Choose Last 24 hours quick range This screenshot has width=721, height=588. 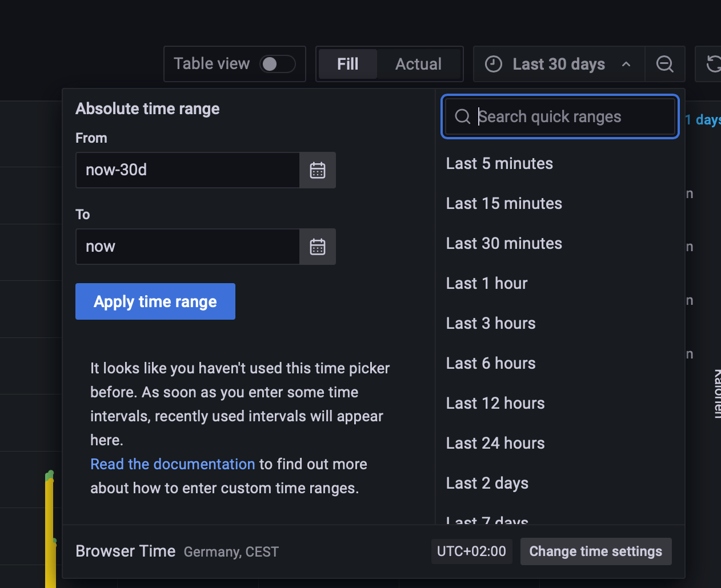(x=495, y=444)
